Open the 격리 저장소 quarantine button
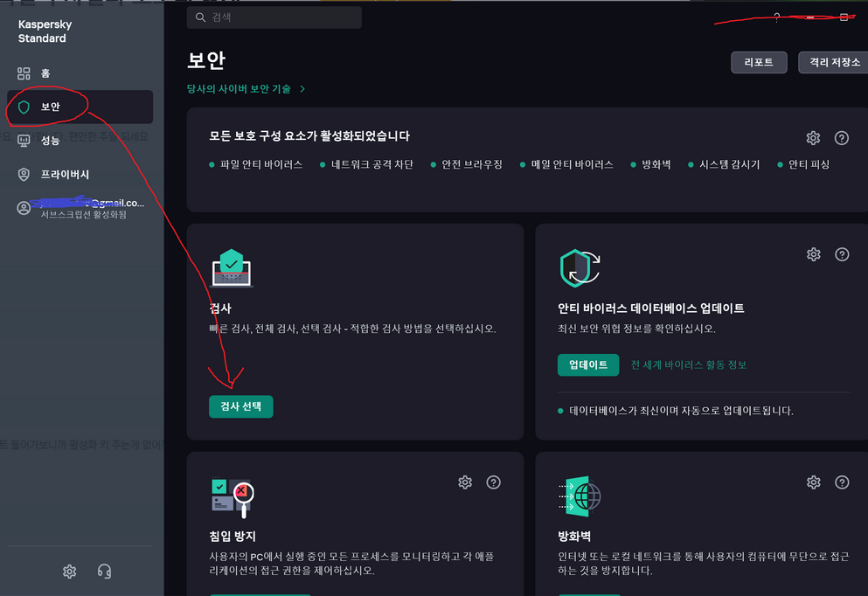868x596 pixels. [834, 62]
